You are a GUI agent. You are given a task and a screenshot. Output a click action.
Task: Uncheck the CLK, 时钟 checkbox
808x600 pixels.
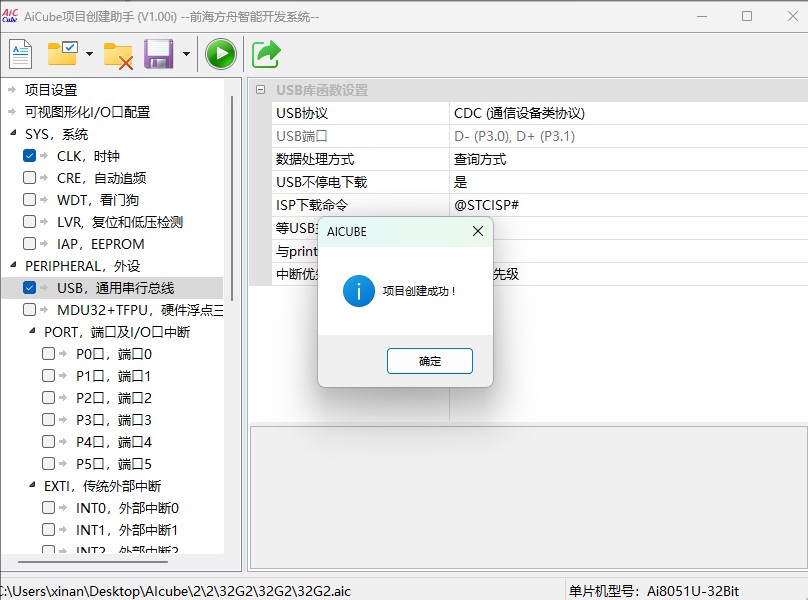(x=29, y=155)
